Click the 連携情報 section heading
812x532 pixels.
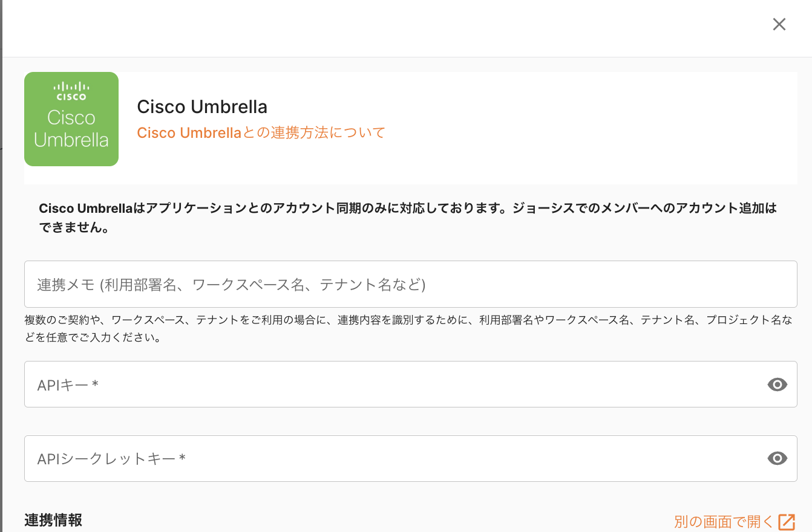click(53, 520)
